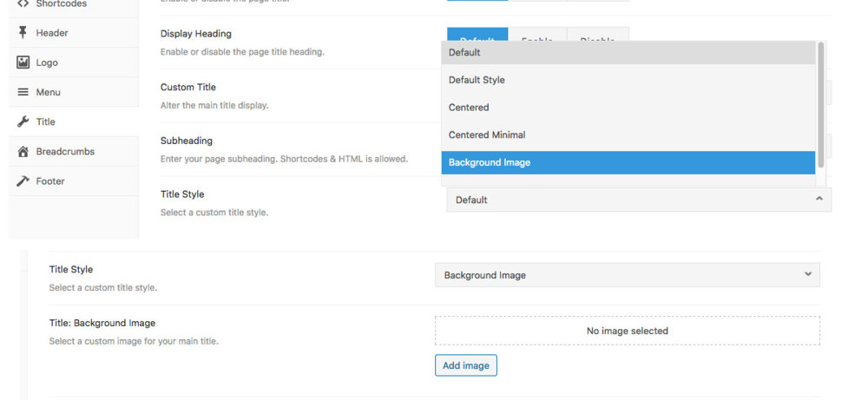Image resolution: width=868 pixels, height=400 pixels.
Task: Click the Breadcrumbs home icon
Action: point(23,152)
